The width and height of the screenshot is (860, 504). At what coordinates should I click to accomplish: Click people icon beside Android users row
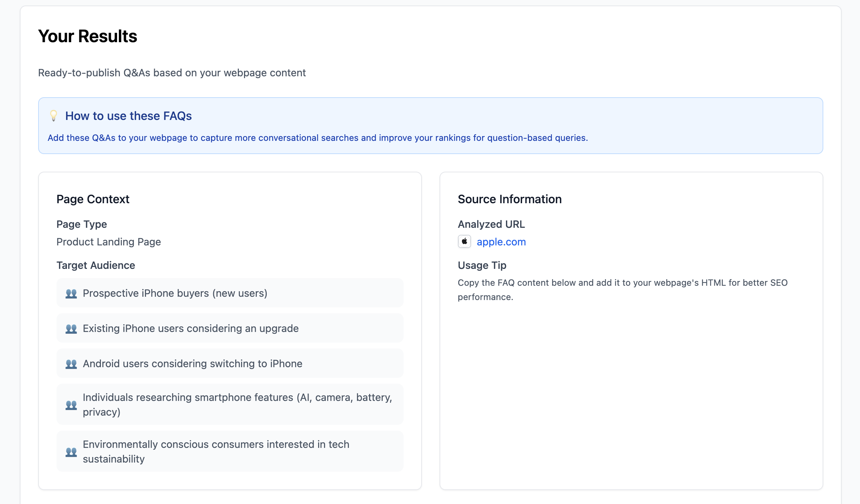click(71, 364)
